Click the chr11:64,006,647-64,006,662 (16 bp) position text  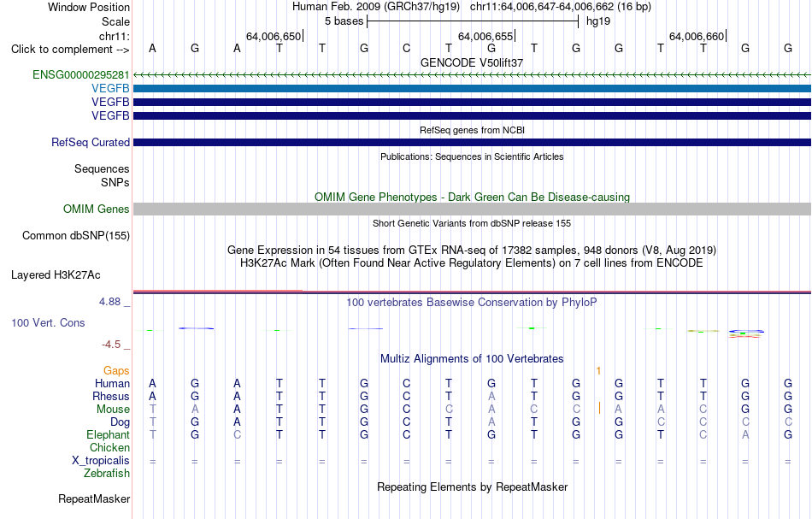pos(561,7)
